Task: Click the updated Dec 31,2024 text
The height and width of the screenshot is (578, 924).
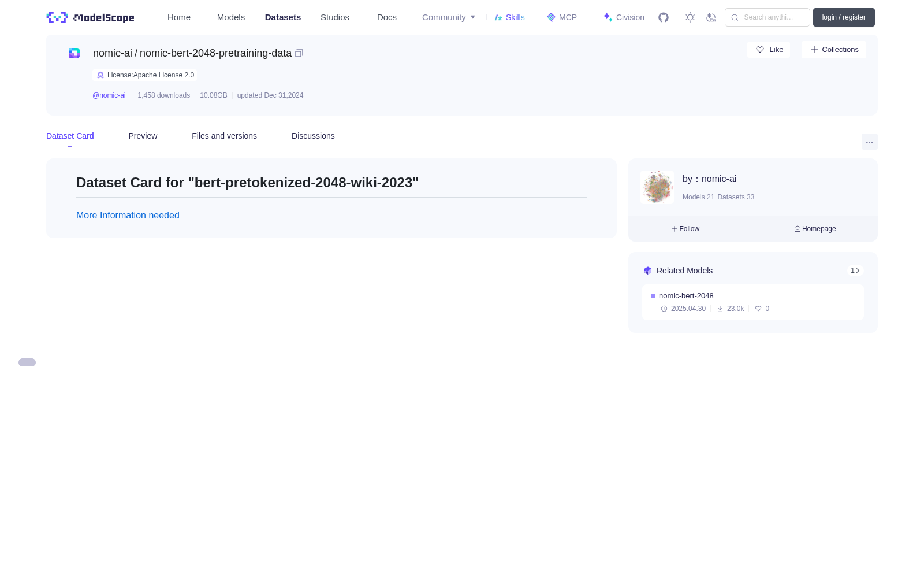Action: 270,95
